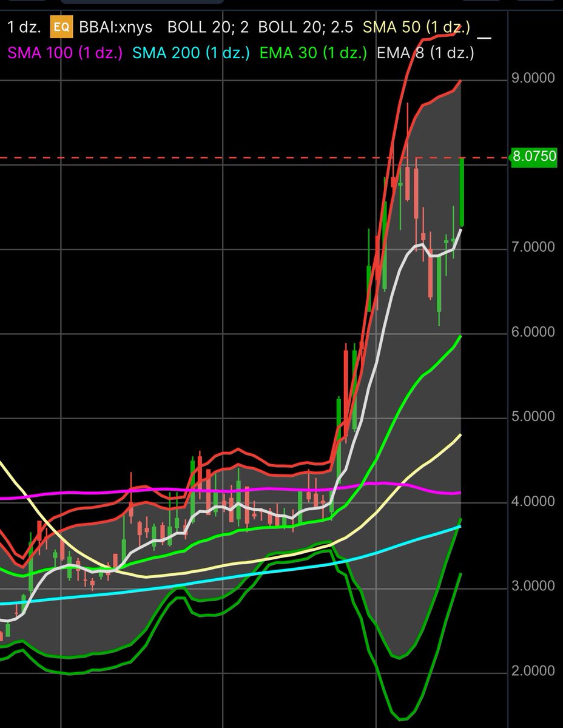Click the 4.0000 price axis label

tap(534, 502)
